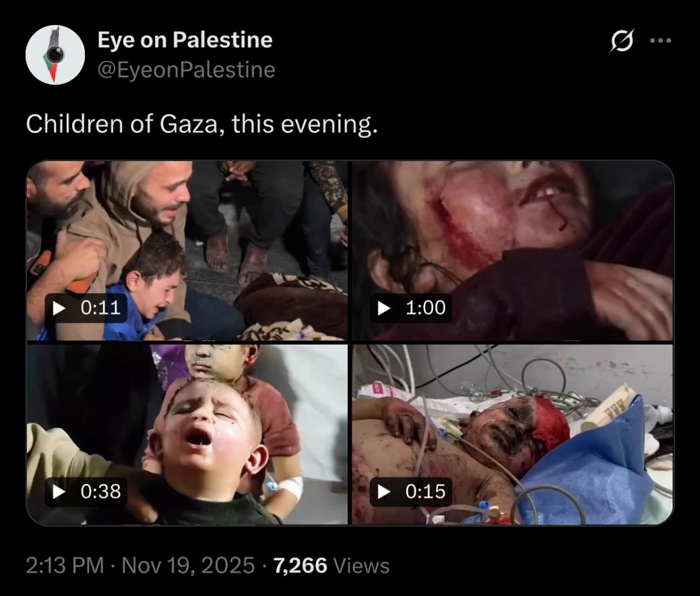Open the top-right video thumbnail
The image size is (700, 596).
tap(513, 251)
